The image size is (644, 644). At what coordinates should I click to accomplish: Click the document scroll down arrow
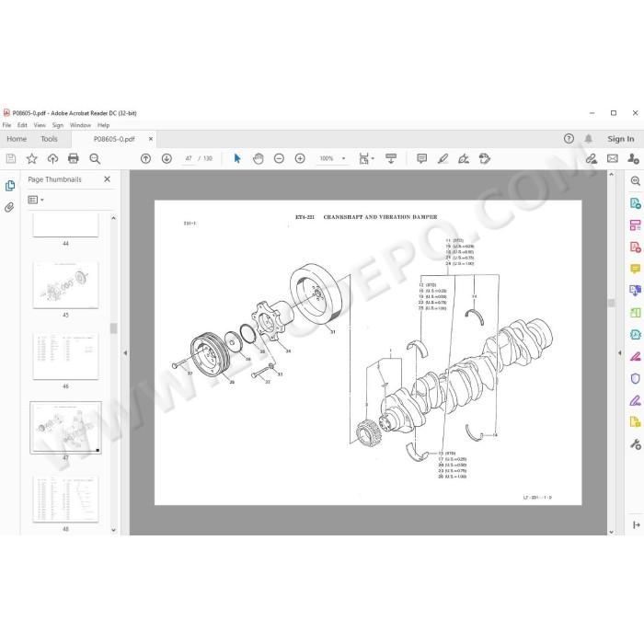point(611,532)
